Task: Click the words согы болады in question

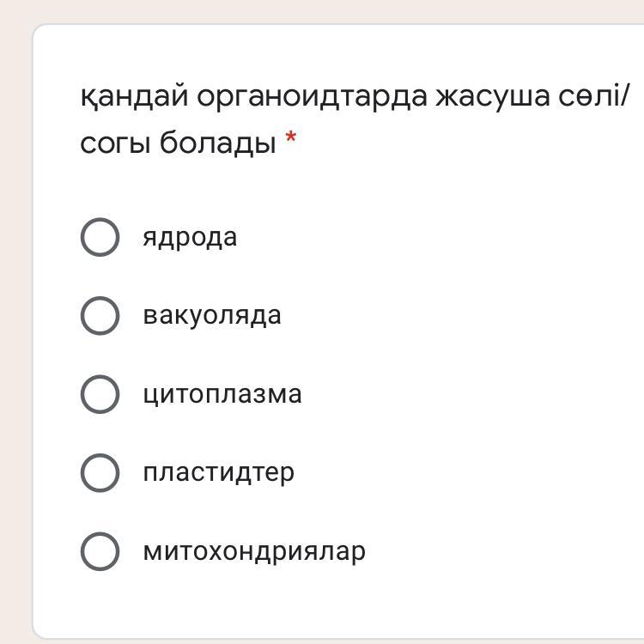Action: pos(178,143)
